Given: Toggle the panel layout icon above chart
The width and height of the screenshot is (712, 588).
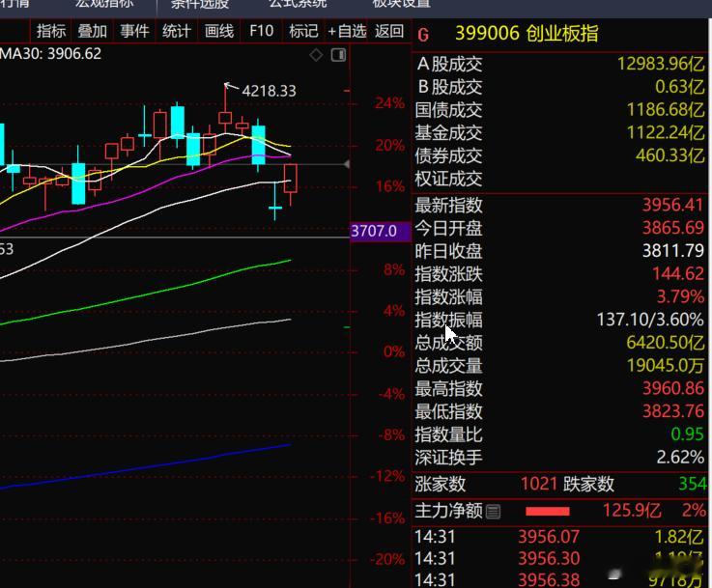Looking at the screenshot, I should [338, 55].
